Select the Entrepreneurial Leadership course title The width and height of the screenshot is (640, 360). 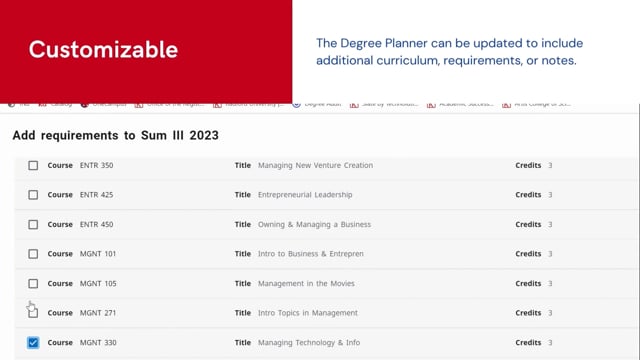coord(305,195)
